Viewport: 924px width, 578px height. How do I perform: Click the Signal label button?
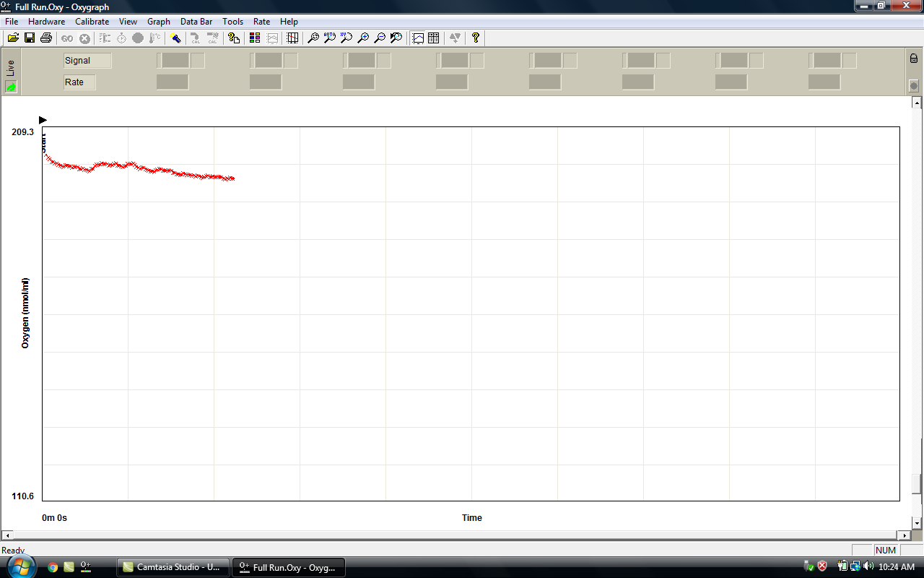(87, 61)
